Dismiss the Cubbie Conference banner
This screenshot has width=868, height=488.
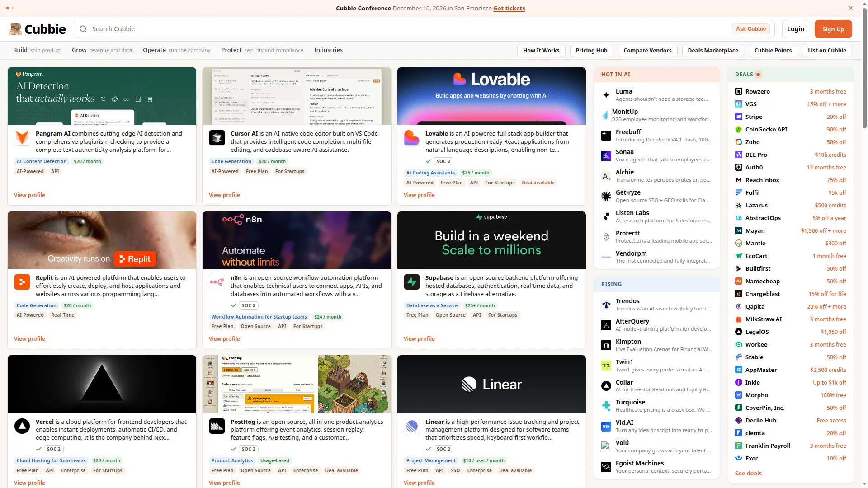(x=851, y=8)
